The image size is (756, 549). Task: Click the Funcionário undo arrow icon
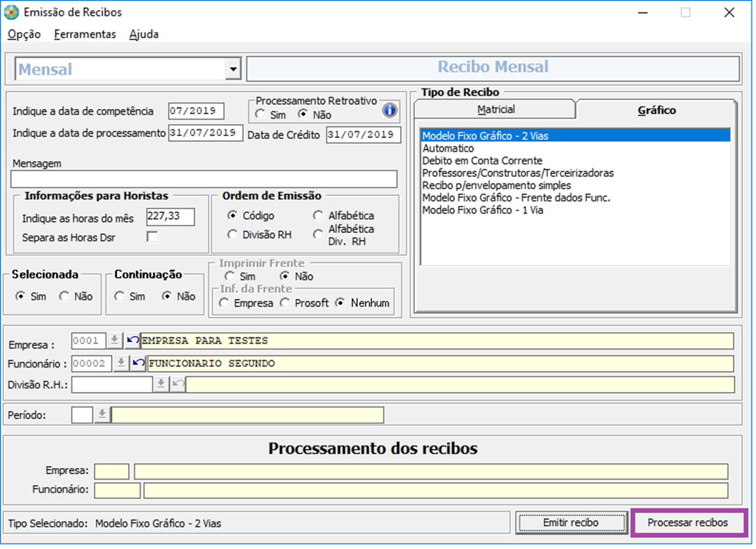(139, 363)
